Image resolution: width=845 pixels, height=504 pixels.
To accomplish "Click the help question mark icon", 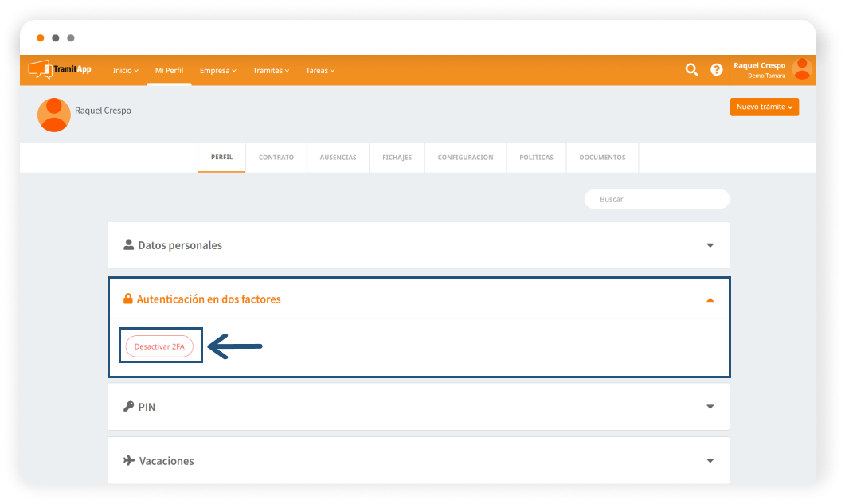I will pos(716,70).
